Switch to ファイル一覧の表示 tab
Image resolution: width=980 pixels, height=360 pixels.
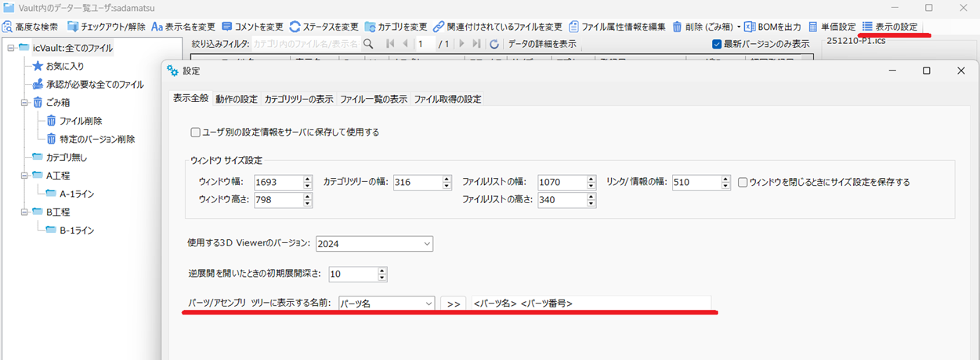(x=374, y=100)
